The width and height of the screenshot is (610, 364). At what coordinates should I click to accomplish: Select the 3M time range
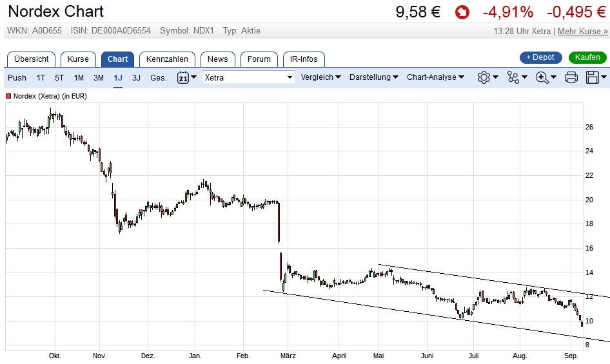coord(99,78)
